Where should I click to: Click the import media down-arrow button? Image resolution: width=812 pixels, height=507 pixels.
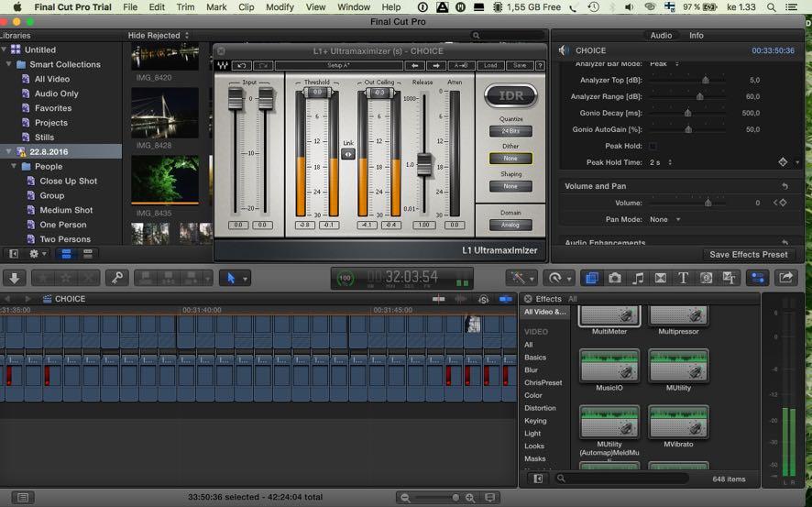tap(15, 278)
